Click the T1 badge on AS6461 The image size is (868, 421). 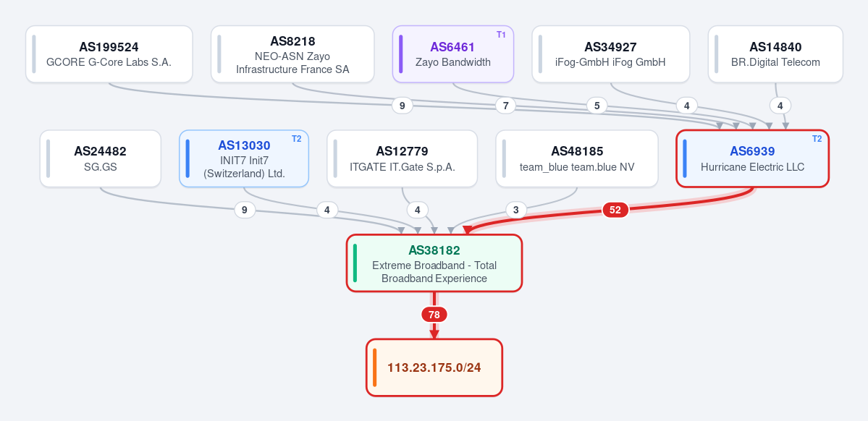501,34
